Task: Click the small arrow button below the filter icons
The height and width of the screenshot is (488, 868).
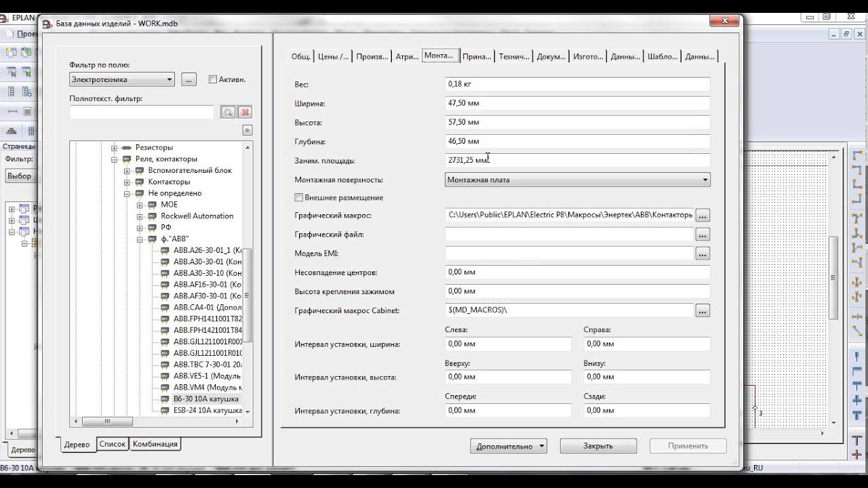Action: (x=248, y=130)
